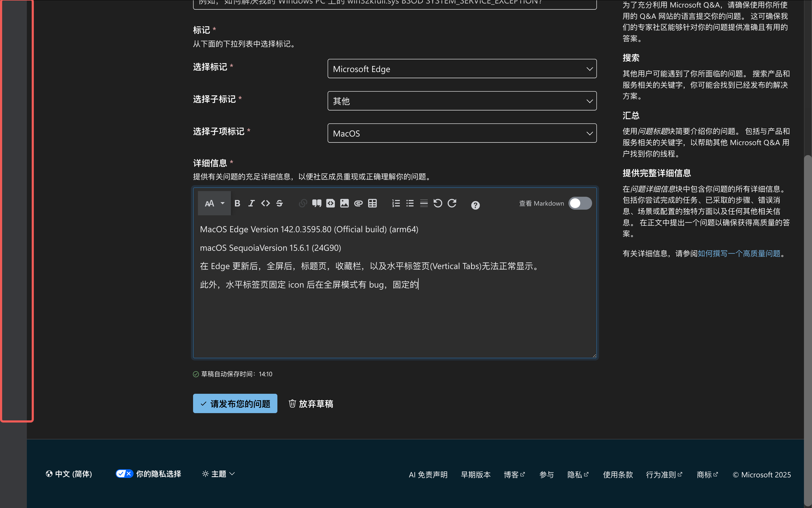
Task: Change language 中文 (简体)
Action: click(69, 474)
